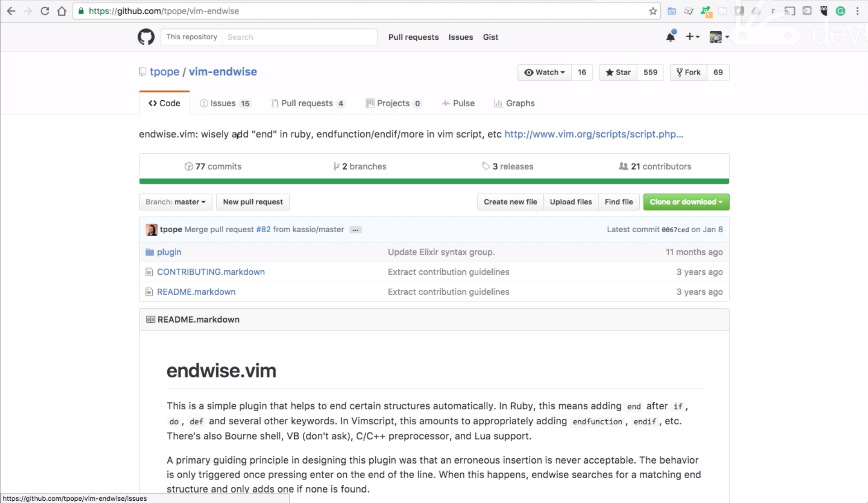View the 69 forks count
The image size is (868, 503).
(718, 72)
